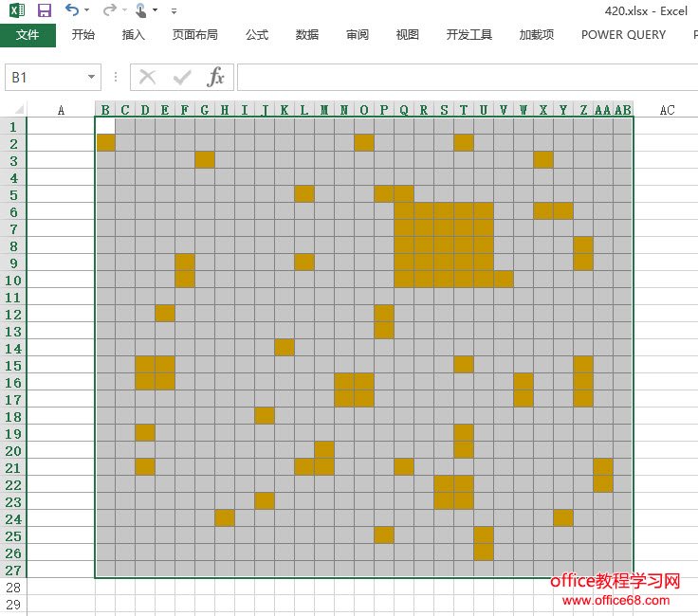Expand the Name Box dropdown
Viewport: 698px width, 616px height.
[x=91, y=77]
